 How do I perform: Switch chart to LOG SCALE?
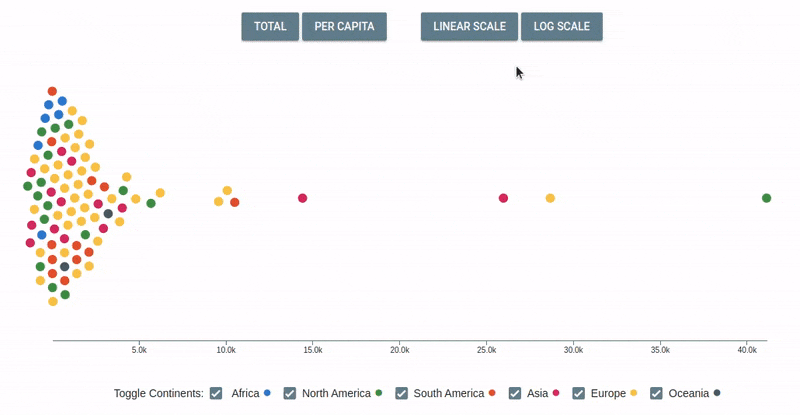pos(561,27)
